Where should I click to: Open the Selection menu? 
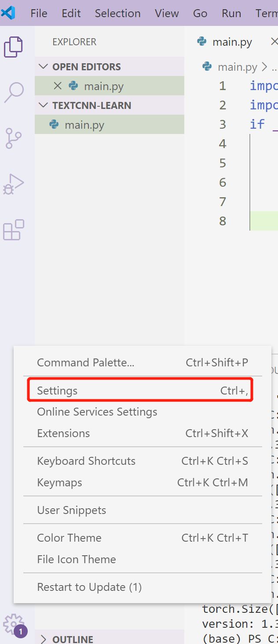pyautogui.click(x=117, y=13)
